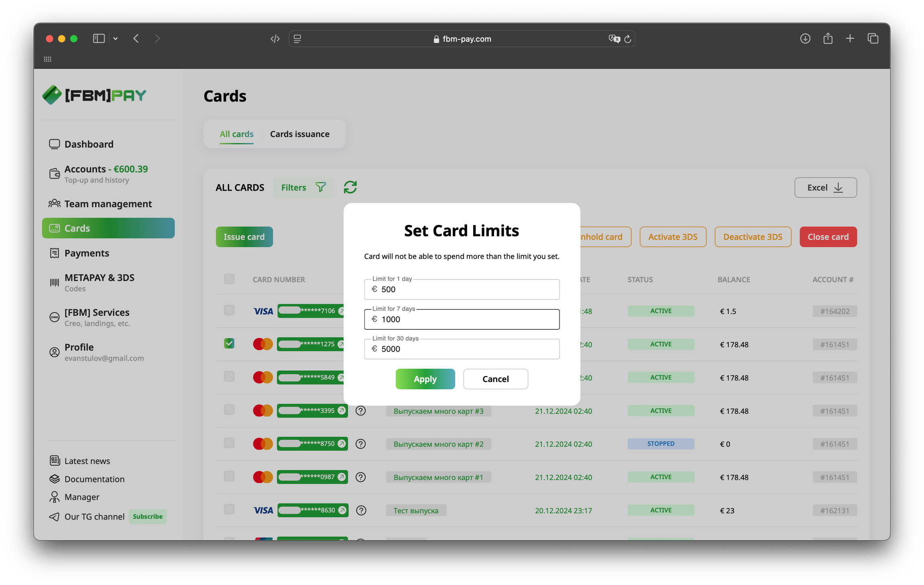Screen dimensions: 924x585
Task: Tick the checkbox for card ending 5849
Action: tap(229, 376)
